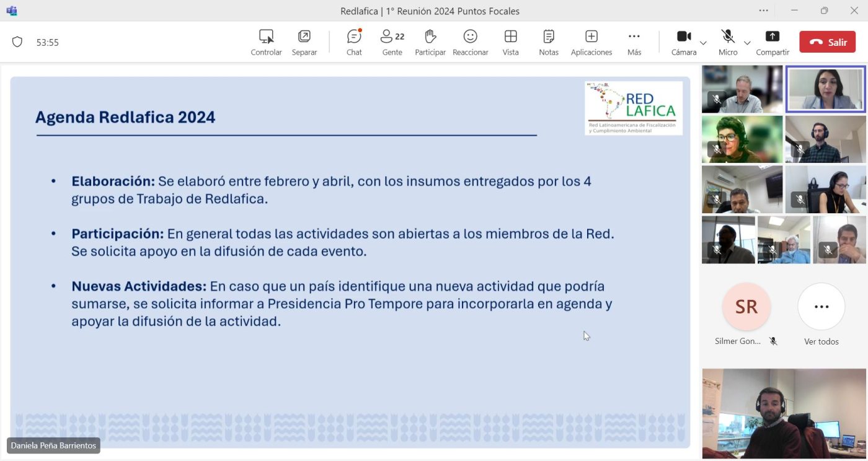Click the Controlar button
Image resolution: width=868 pixels, height=461 pixels.
pyautogui.click(x=266, y=42)
